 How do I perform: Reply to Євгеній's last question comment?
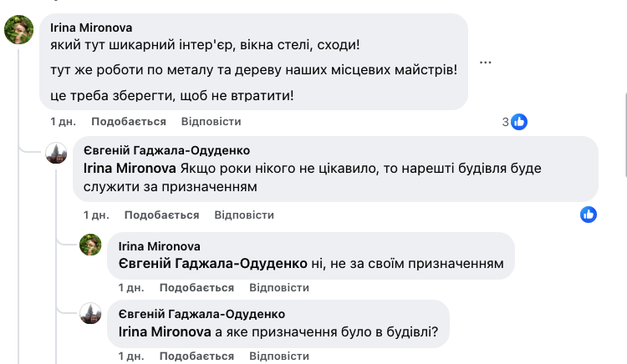coord(278,356)
